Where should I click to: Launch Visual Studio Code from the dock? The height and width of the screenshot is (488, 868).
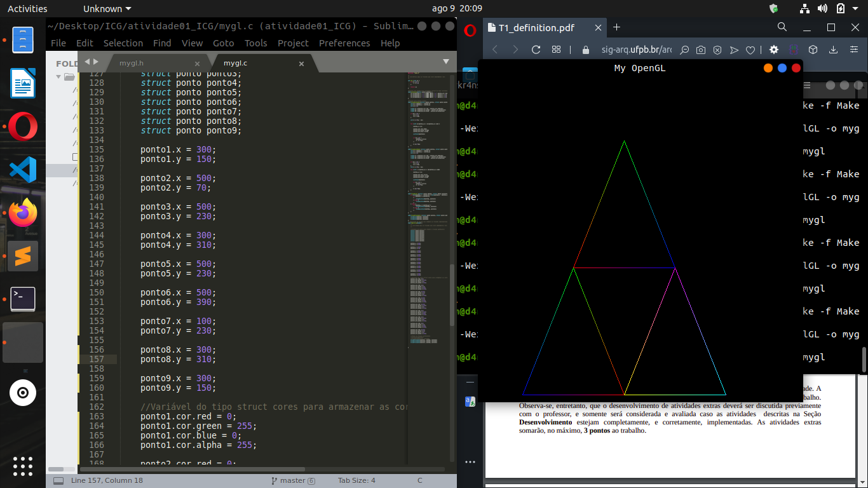click(23, 170)
